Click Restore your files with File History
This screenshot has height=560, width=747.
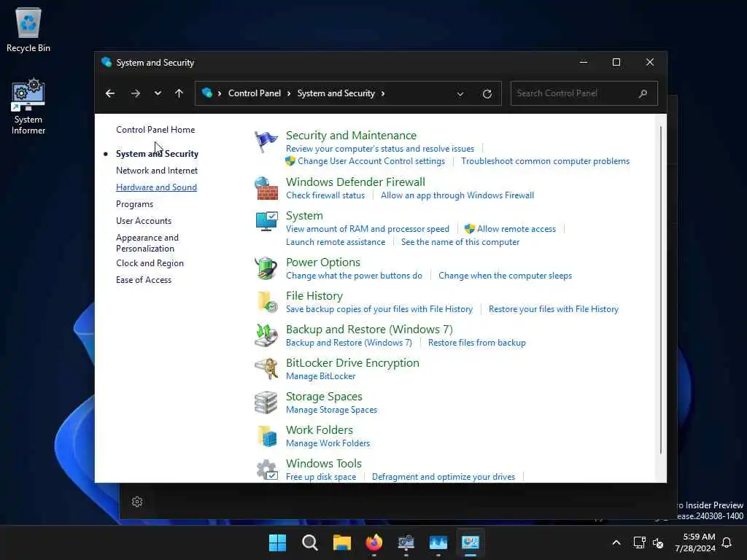(554, 309)
